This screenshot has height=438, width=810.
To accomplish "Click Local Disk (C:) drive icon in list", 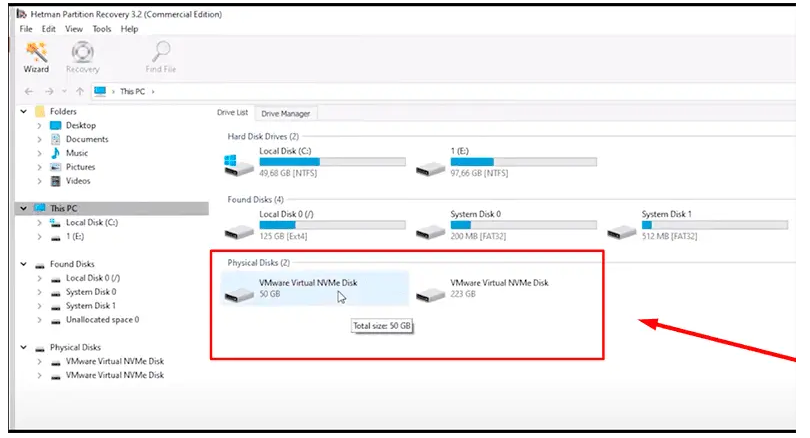I will click(x=238, y=165).
